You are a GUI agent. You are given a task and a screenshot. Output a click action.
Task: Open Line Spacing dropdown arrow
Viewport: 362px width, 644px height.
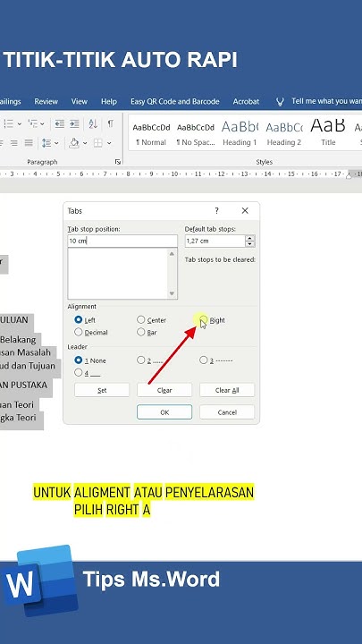[x=56, y=143]
